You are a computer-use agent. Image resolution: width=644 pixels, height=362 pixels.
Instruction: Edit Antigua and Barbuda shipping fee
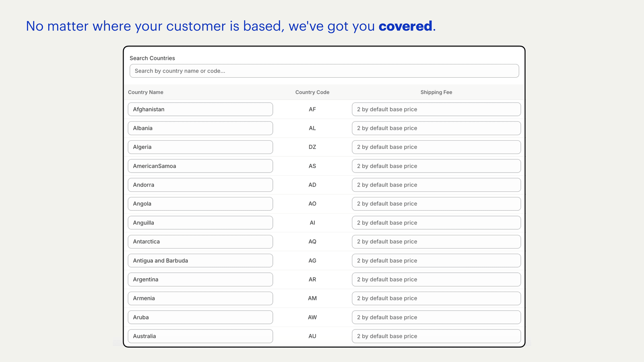(436, 261)
